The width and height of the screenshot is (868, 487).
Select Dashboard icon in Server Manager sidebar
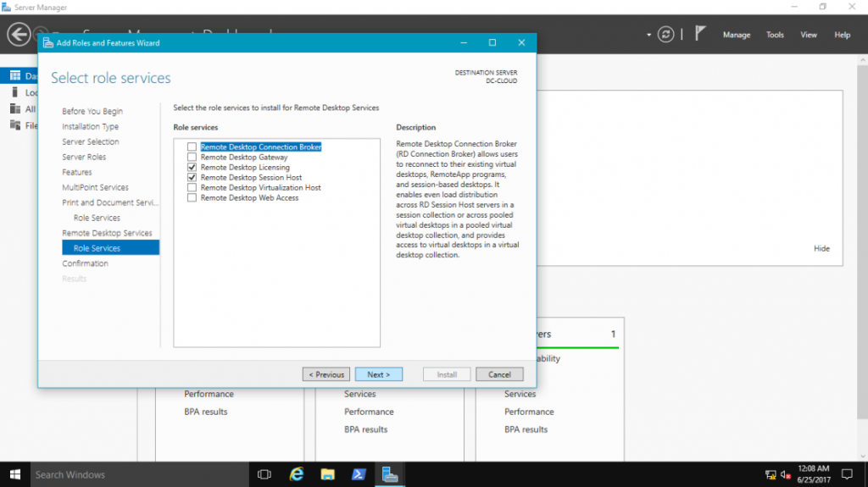click(15, 75)
